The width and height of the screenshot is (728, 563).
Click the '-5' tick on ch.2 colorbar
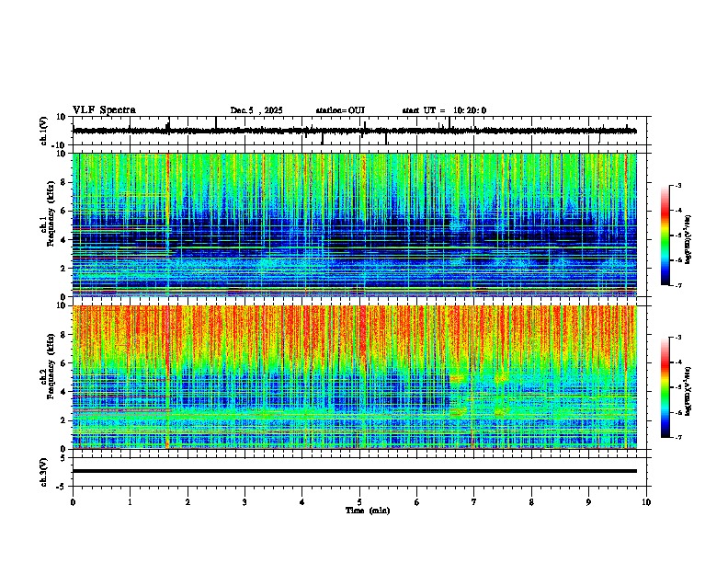pyautogui.click(x=677, y=387)
